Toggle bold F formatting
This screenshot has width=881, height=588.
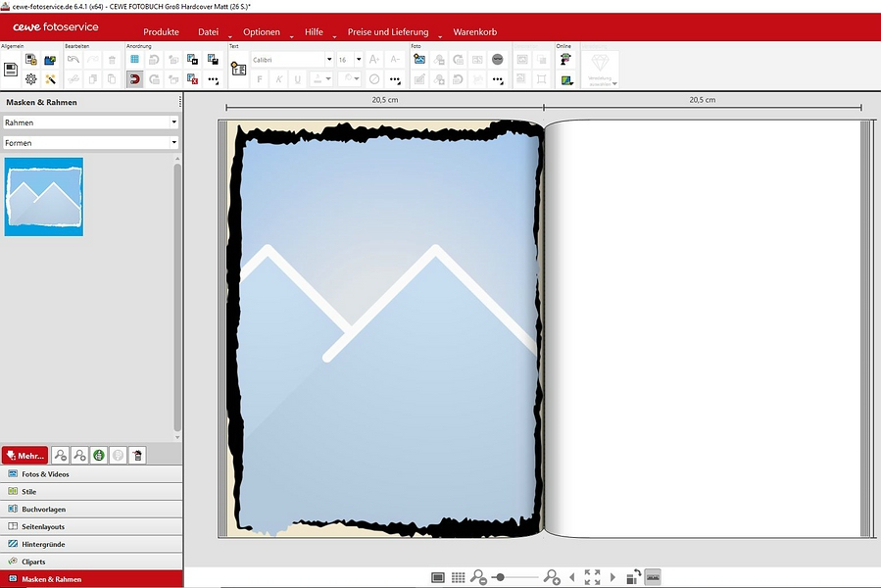point(260,79)
